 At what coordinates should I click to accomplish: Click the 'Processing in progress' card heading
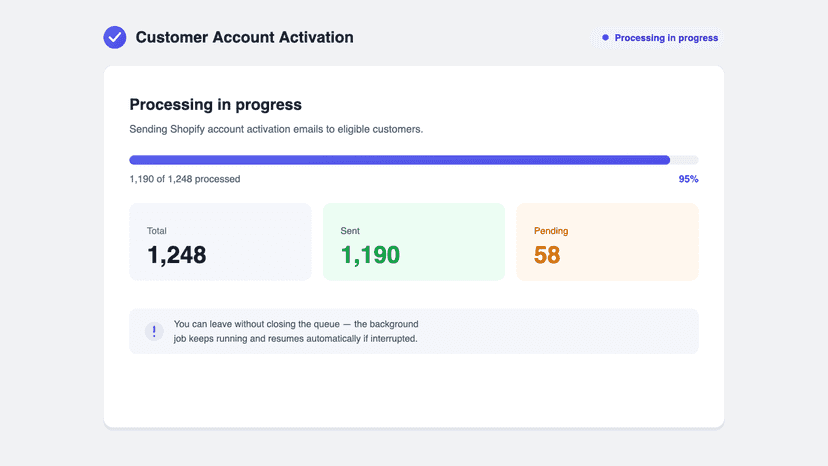(x=215, y=105)
